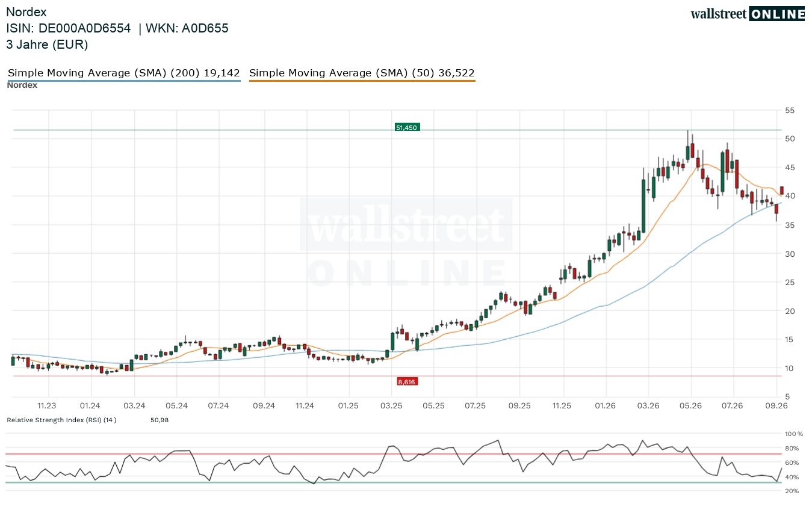Click the price axis label 55
The image size is (812, 507).
pos(789,110)
